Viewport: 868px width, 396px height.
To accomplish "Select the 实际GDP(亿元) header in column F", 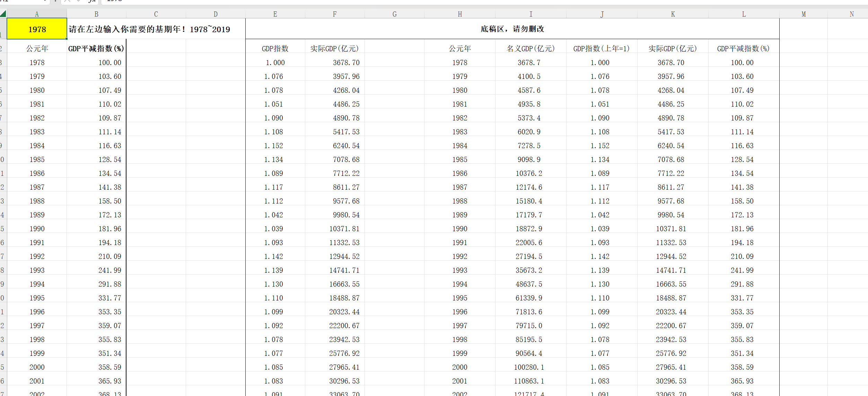I will pyautogui.click(x=334, y=49).
